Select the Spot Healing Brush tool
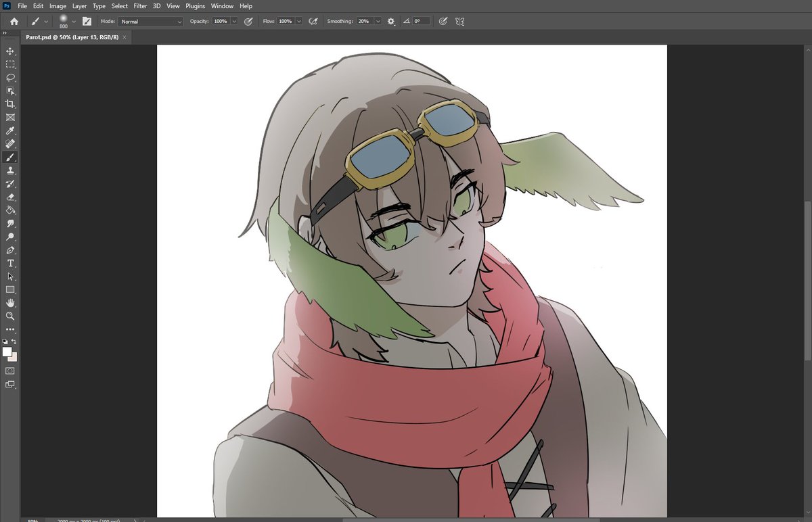 click(10, 144)
